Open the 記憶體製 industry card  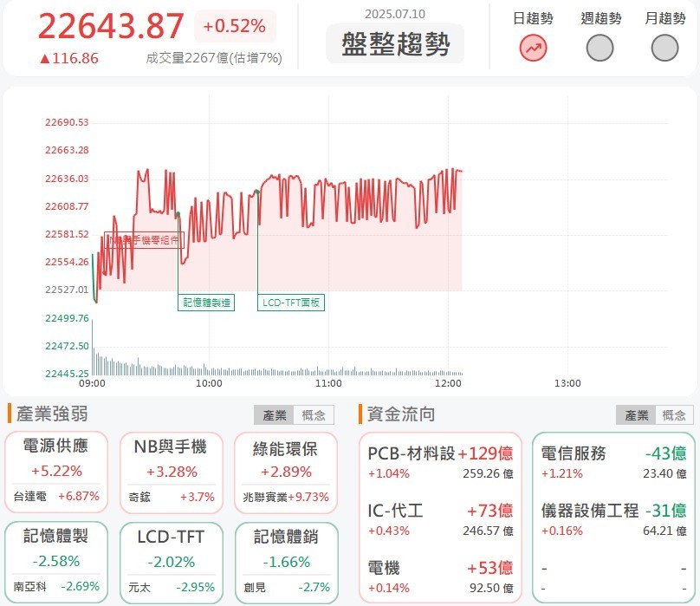point(56,562)
